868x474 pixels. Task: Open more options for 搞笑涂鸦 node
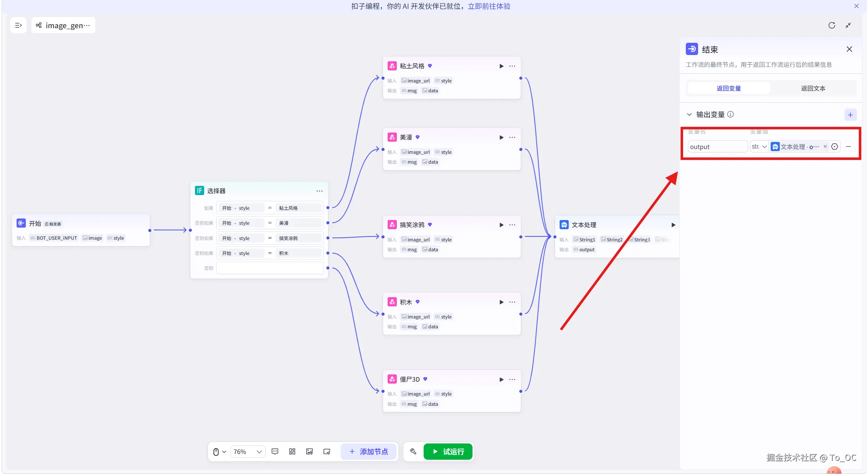512,225
